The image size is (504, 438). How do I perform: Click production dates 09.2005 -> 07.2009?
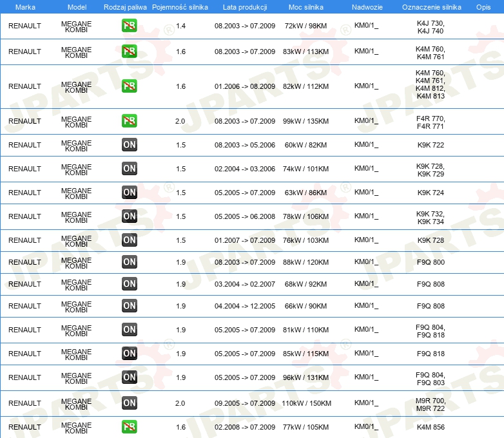click(x=245, y=403)
